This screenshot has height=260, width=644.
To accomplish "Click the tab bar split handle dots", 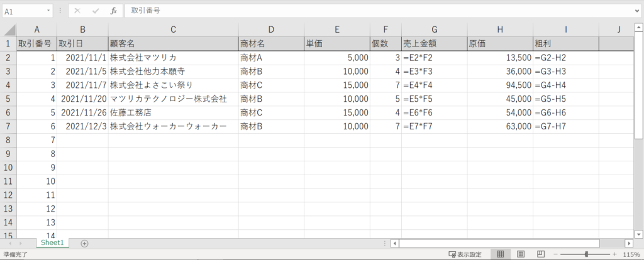I will pos(384,243).
